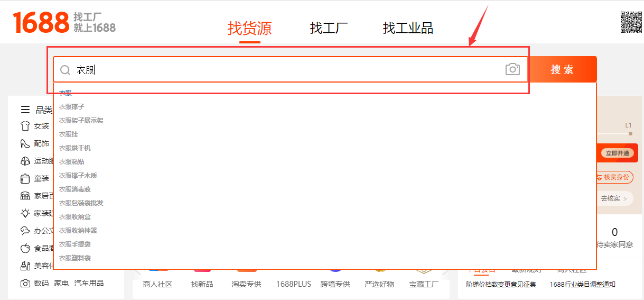The width and height of the screenshot is (644, 300).
Task: Choose suggestion 衣服手提袋
Action: coord(74,244)
